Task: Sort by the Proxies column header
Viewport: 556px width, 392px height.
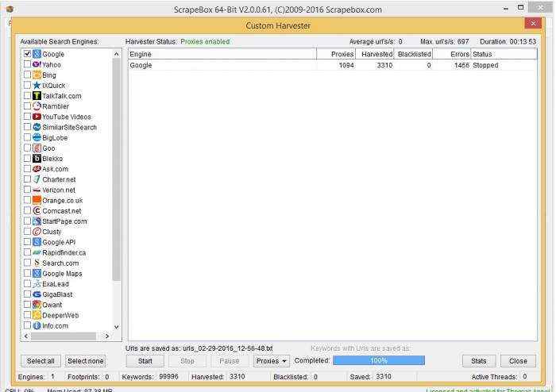Action: (336, 54)
